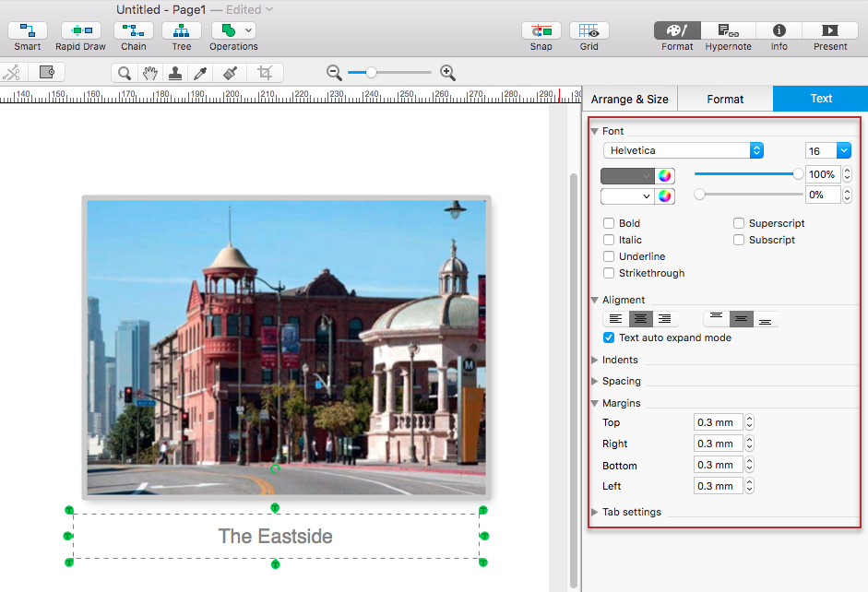
Task: Click the zoom in magnifier icon
Action: pos(447,73)
